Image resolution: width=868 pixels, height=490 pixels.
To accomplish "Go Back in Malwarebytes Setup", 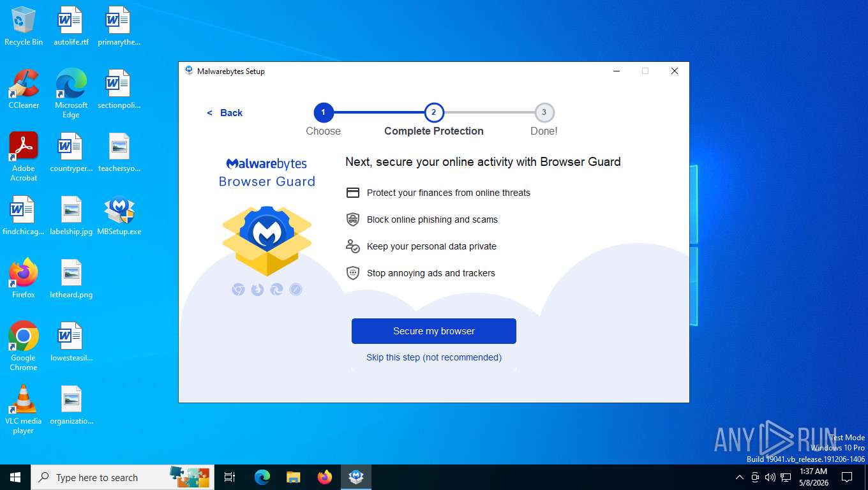I will [x=225, y=113].
